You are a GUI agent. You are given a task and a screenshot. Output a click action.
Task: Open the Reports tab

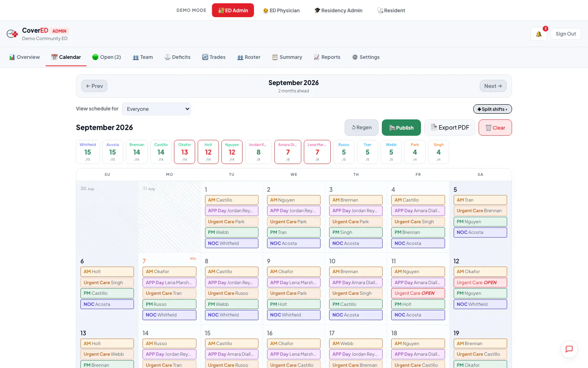click(x=327, y=57)
